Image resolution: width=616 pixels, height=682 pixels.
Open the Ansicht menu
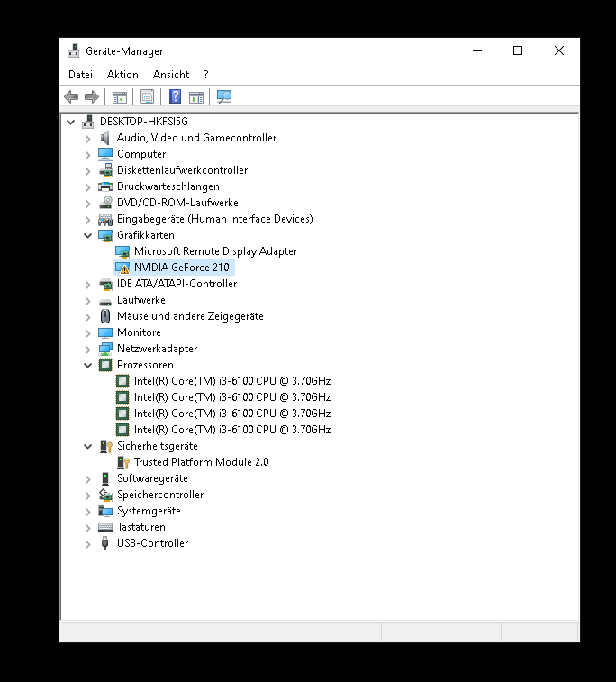tap(171, 75)
